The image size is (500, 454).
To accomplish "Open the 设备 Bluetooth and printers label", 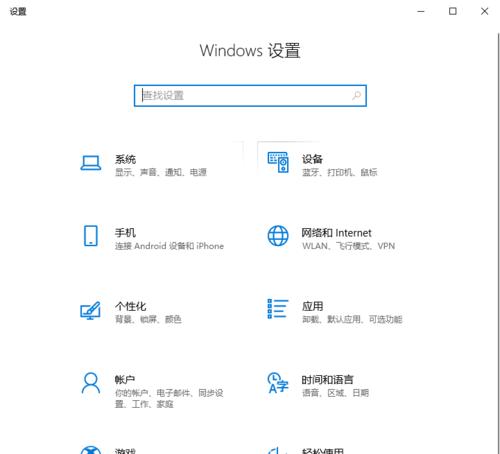I will pyautogui.click(x=339, y=172).
